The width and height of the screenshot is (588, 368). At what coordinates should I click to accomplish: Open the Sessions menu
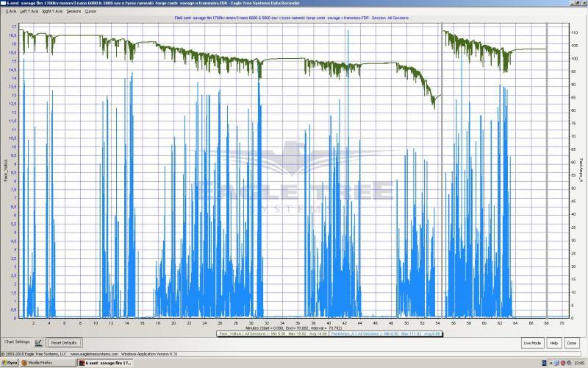[x=73, y=12]
